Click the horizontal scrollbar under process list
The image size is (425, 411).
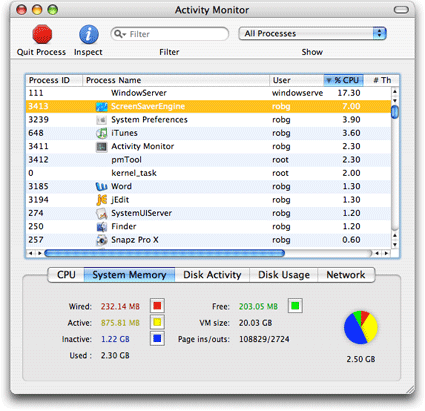[x=165, y=253]
